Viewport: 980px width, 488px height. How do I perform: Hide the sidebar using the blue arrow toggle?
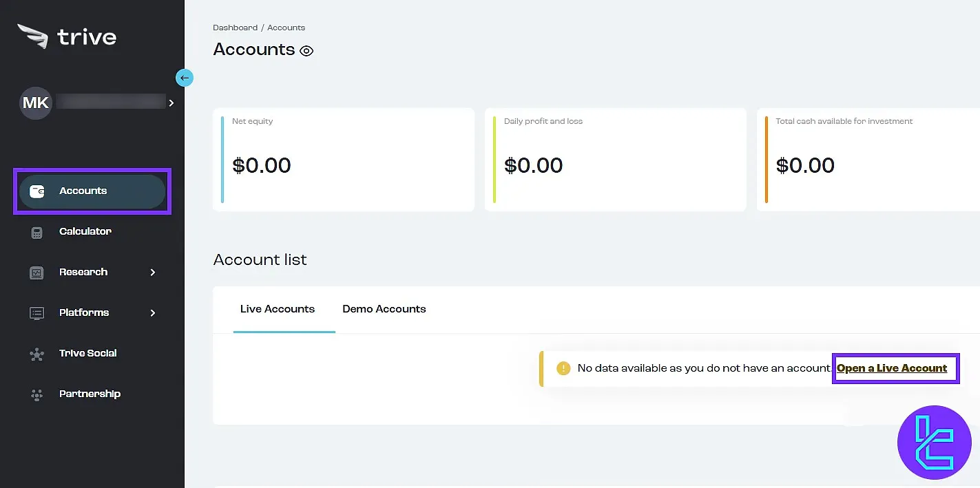click(184, 77)
